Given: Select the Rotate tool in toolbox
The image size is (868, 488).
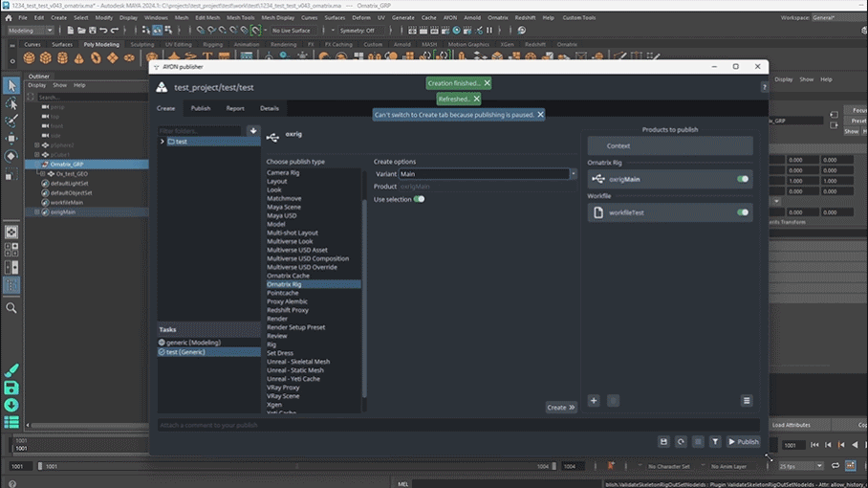Looking at the screenshot, I should 11,156.
